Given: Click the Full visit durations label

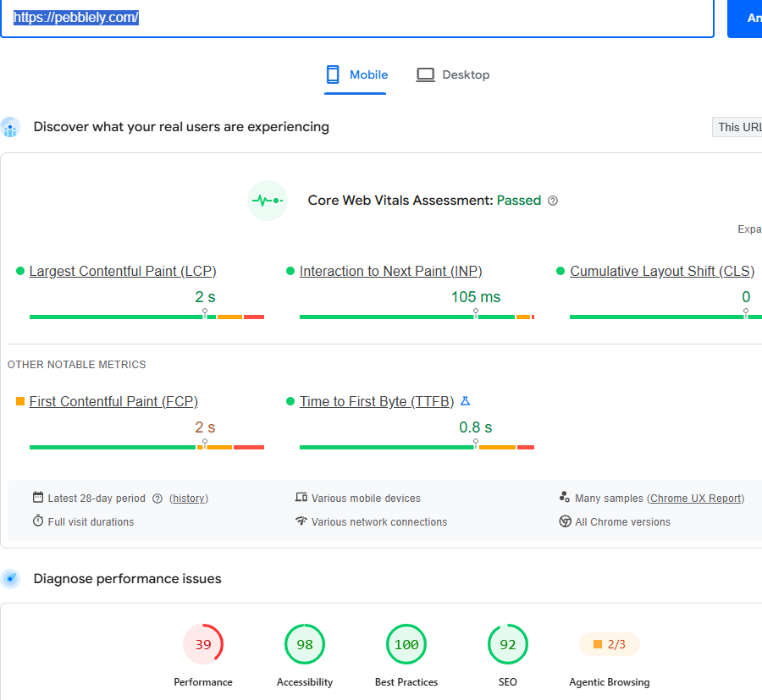Looking at the screenshot, I should (x=91, y=522).
